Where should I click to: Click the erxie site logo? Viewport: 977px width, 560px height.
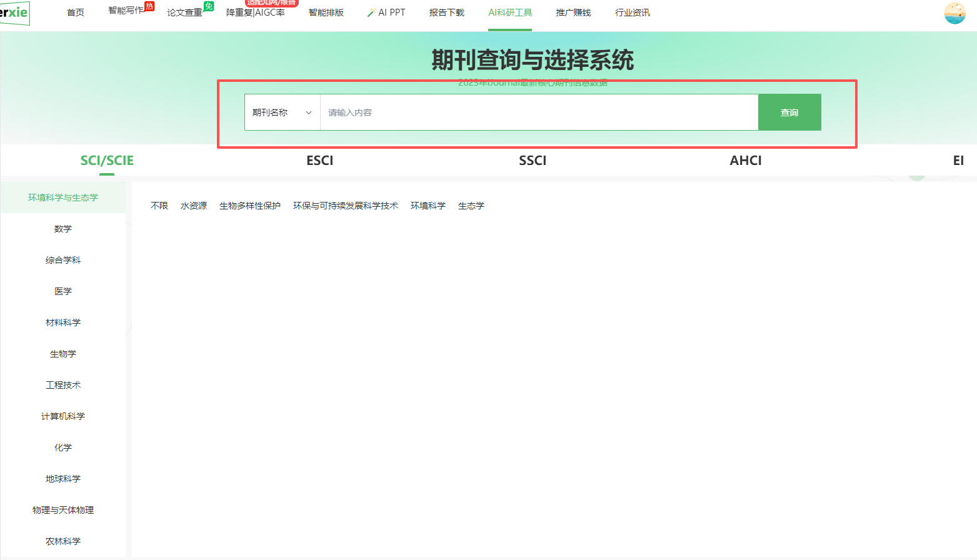[14, 12]
